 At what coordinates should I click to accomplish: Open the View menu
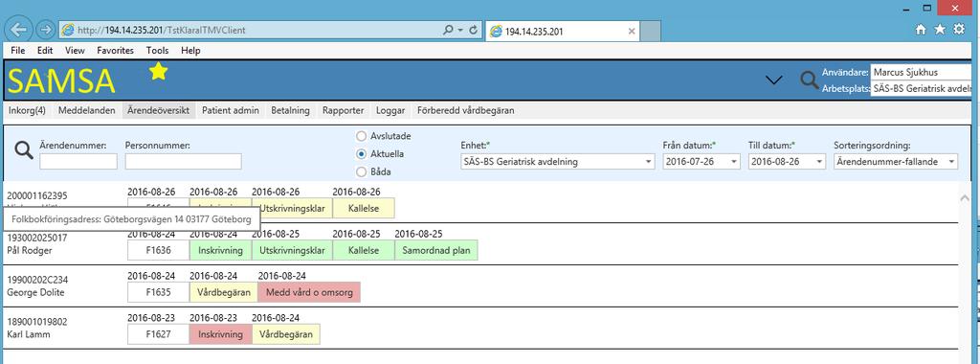[x=75, y=51]
